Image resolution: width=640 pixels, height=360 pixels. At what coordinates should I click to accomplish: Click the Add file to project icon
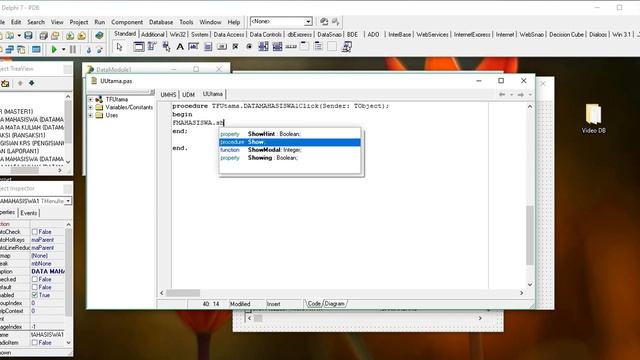[x=70, y=36]
